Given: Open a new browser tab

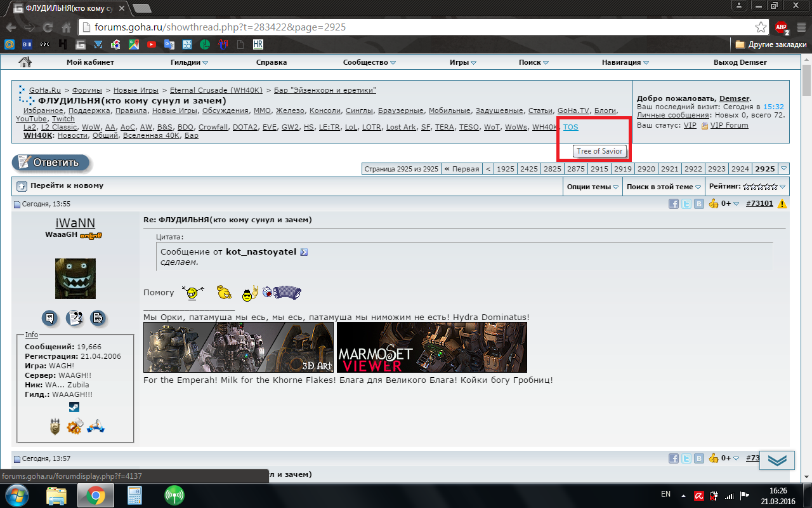Looking at the screenshot, I should point(142,8).
